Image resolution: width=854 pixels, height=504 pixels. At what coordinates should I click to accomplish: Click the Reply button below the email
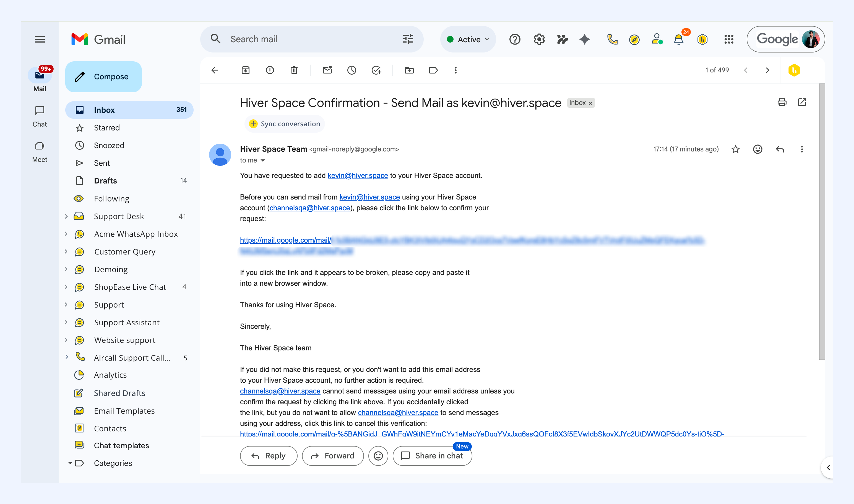tap(269, 456)
